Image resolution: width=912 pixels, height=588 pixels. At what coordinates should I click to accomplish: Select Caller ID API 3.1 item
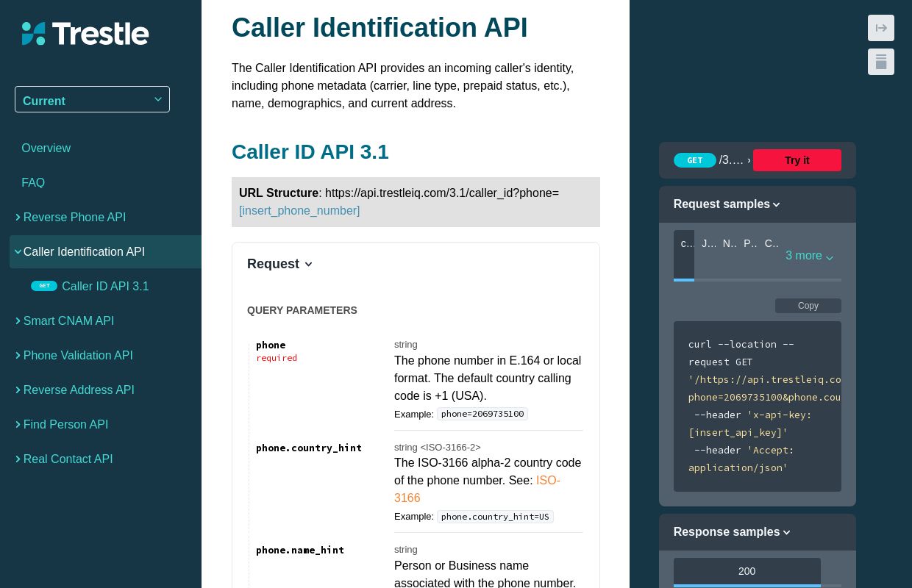pos(105,286)
